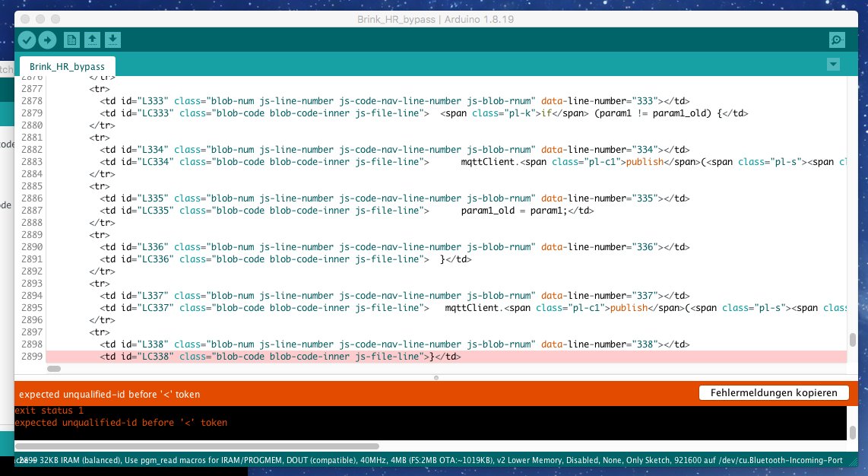Click the console vertical scrollbar thumb

point(853,432)
